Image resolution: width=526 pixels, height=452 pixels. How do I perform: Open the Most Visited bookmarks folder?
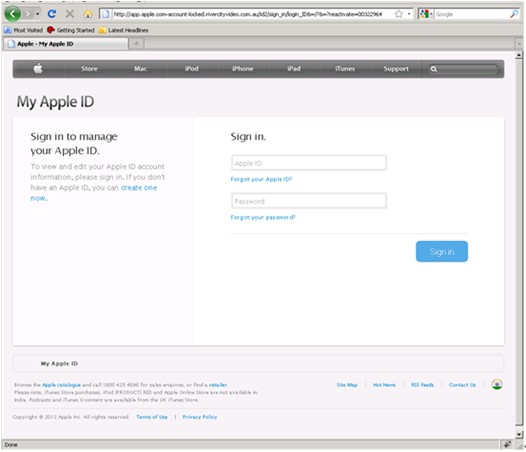pyautogui.click(x=23, y=30)
